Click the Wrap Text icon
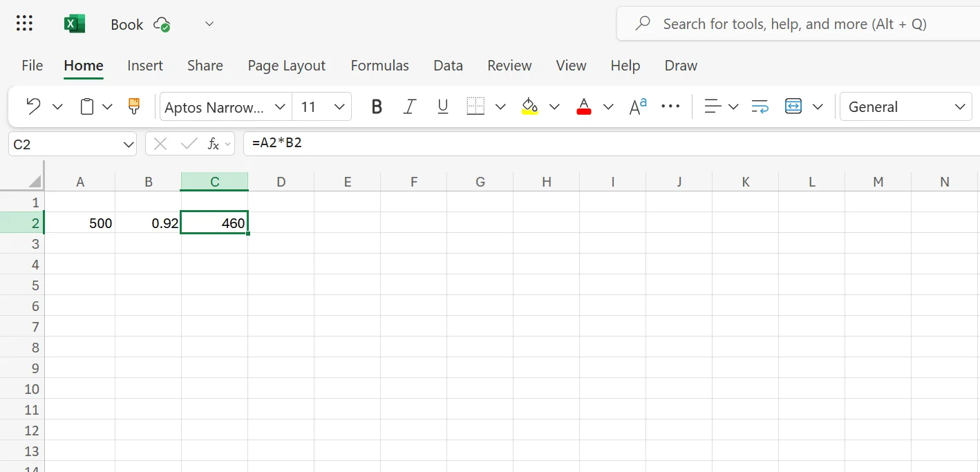Viewport: 980px width, 472px height. pyautogui.click(x=760, y=106)
